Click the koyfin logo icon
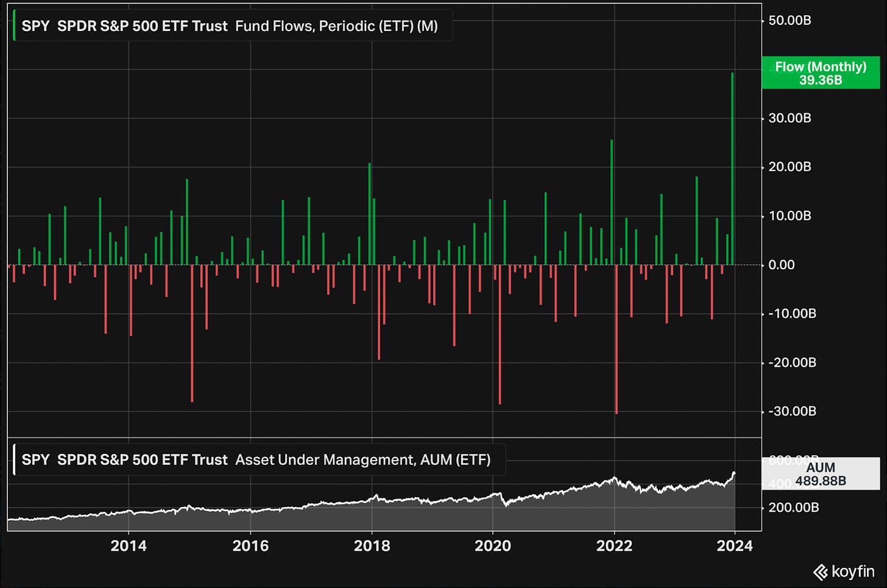The image size is (887, 588). (x=820, y=572)
